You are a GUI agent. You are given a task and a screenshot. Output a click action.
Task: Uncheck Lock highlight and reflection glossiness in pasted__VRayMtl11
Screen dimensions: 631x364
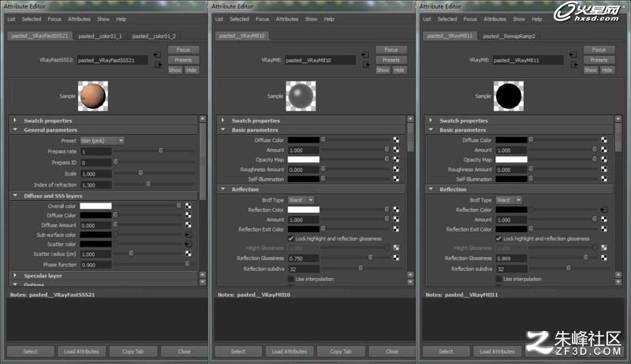498,239
